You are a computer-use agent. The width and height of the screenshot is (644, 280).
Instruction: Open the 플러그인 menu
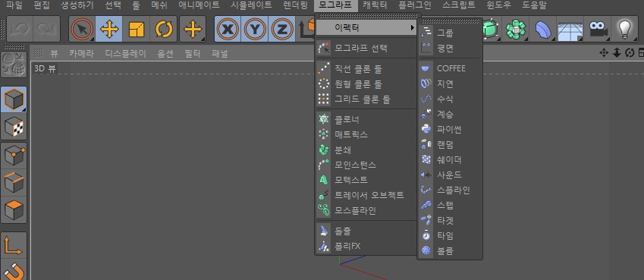point(415,5)
